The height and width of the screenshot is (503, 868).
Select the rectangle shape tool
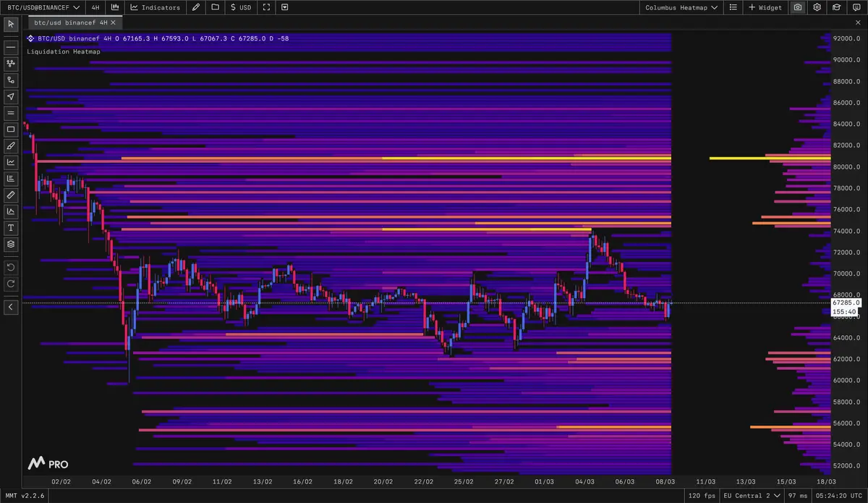(x=11, y=130)
